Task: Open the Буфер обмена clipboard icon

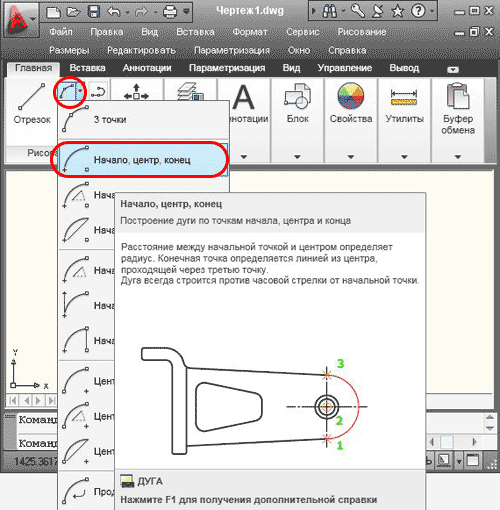Action: pyautogui.click(x=458, y=96)
